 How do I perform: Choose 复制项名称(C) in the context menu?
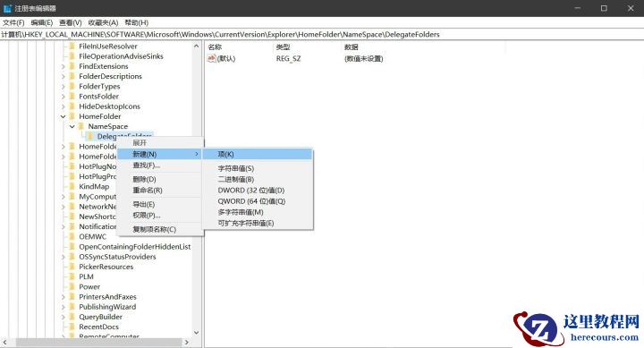[x=161, y=229]
